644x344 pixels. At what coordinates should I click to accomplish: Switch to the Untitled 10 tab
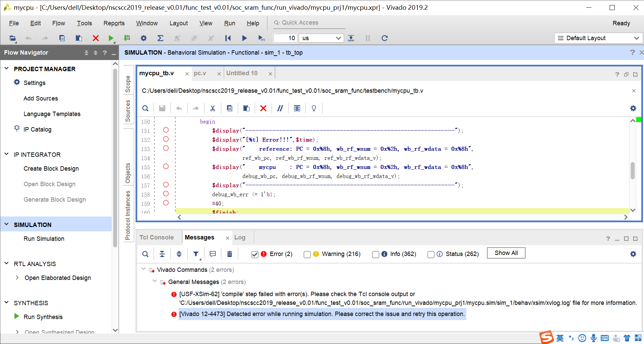[242, 73]
